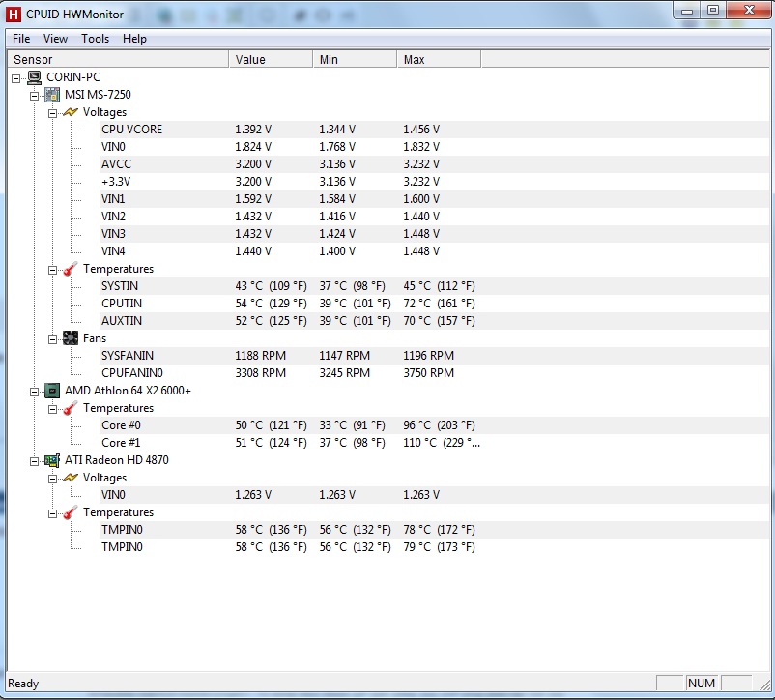
Task: Click the Ready status bar text
Action: pos(23,684)
